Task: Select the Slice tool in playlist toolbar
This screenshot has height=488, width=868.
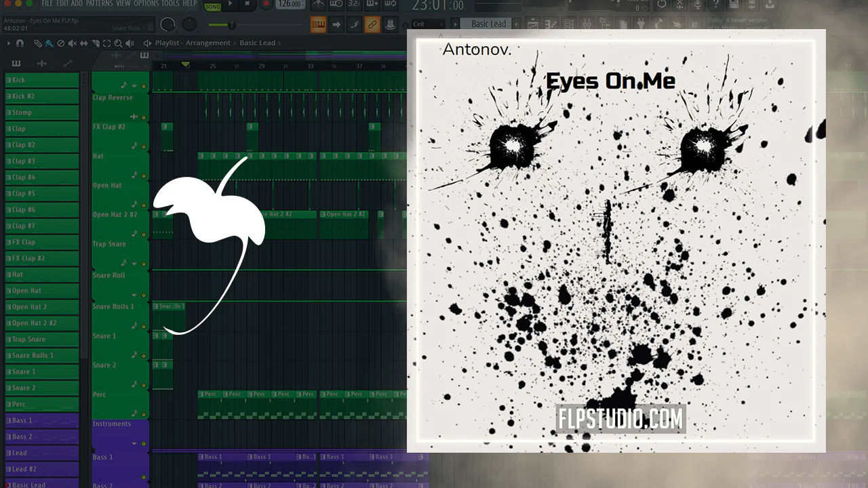Action: (x=95, y=43)
